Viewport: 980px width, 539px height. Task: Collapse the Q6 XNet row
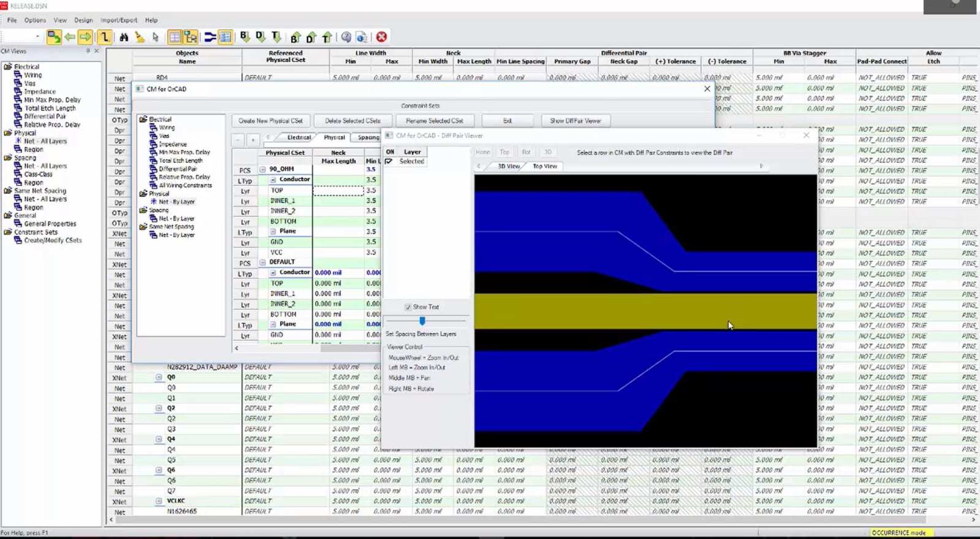click(159, 470)
